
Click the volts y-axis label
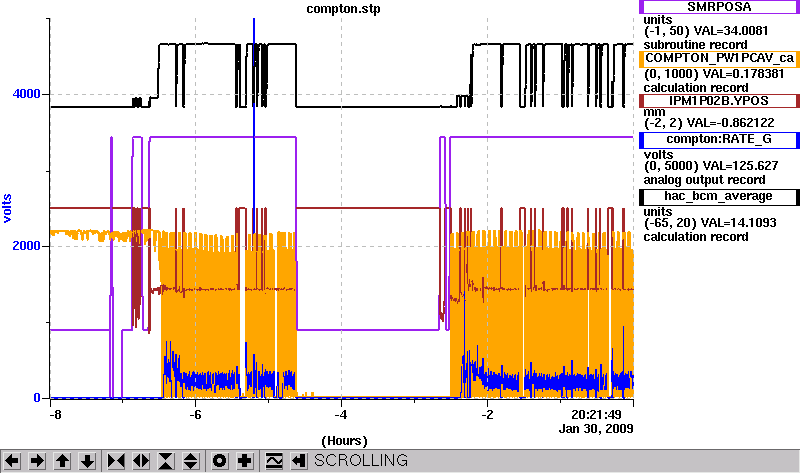point(7,208)
